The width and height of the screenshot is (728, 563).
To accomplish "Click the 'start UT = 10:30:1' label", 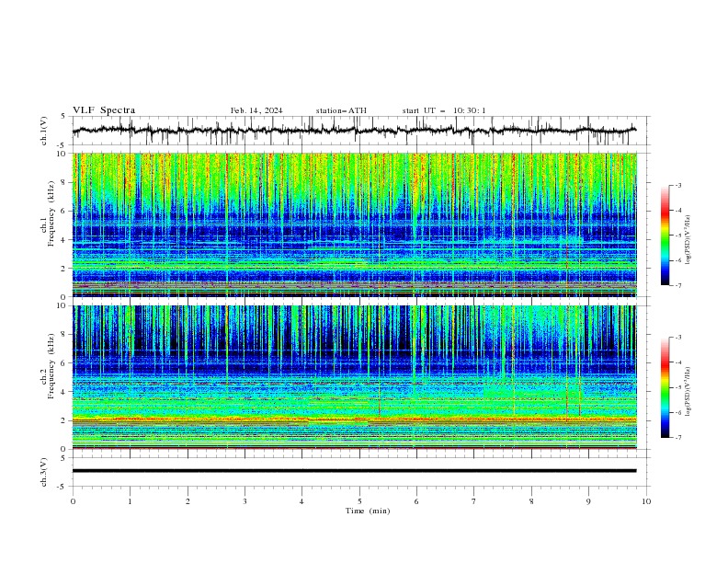I will tap(444, 110).
